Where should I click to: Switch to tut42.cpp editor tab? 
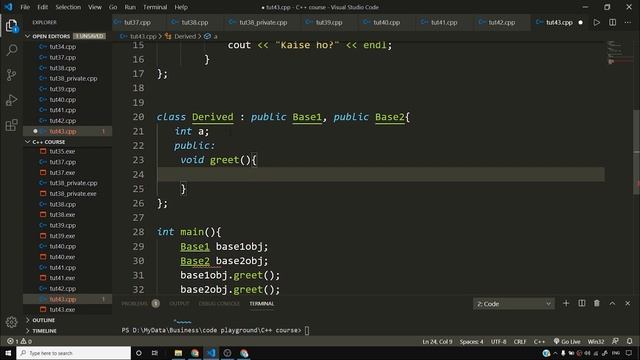tap(502, 22)
